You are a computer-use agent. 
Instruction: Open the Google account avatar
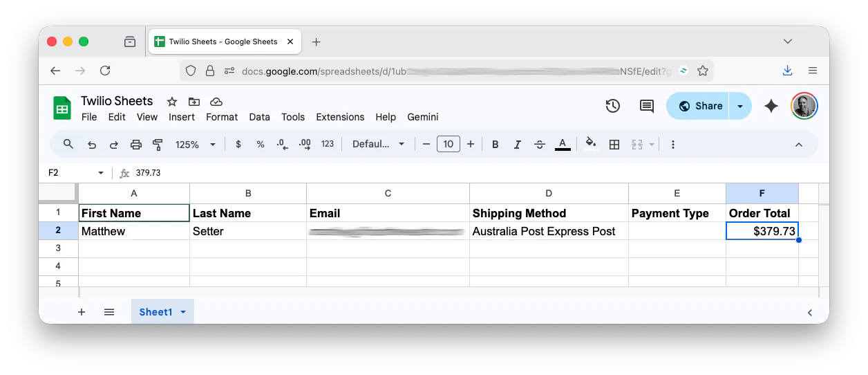[x=804, y=106]
